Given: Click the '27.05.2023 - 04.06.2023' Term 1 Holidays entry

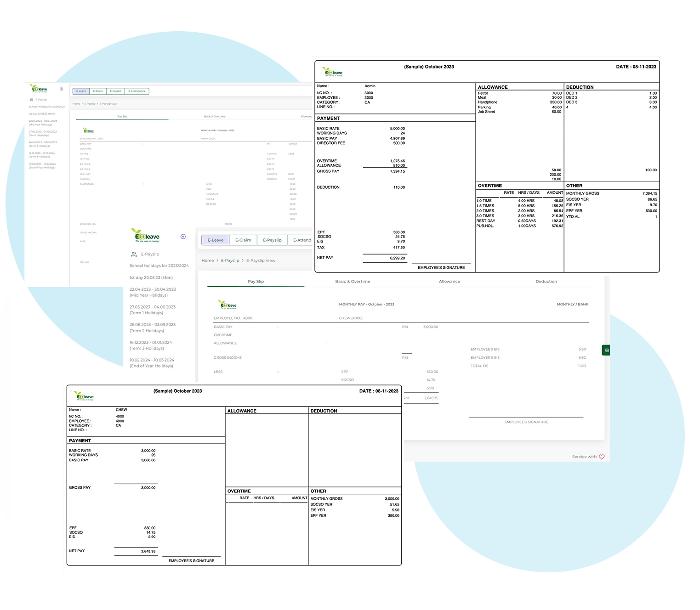Looking at the screenshot, I should [x=153, y=310].
